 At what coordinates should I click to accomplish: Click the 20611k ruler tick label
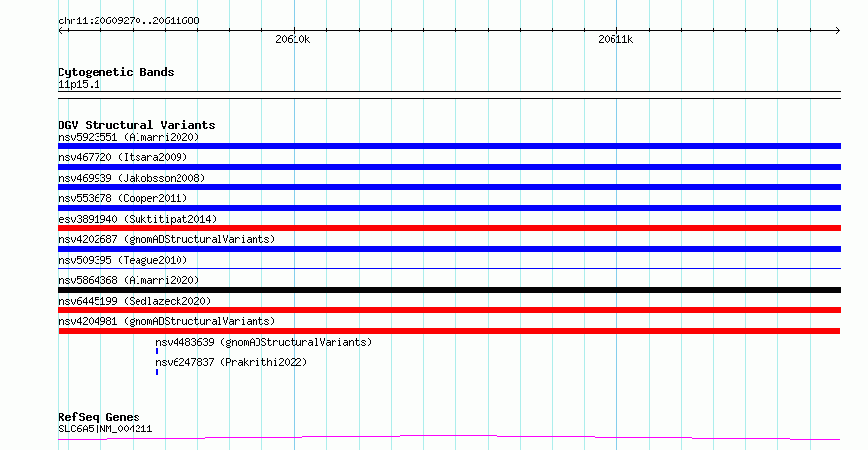pyautogui.click(x=615, y=39)
